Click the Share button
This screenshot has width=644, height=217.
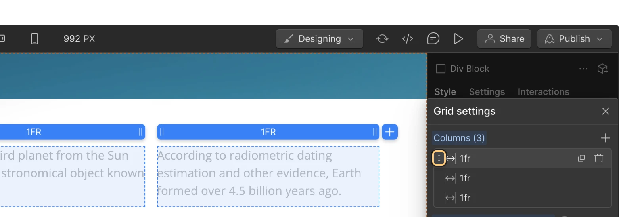click(x=504, y=39)
